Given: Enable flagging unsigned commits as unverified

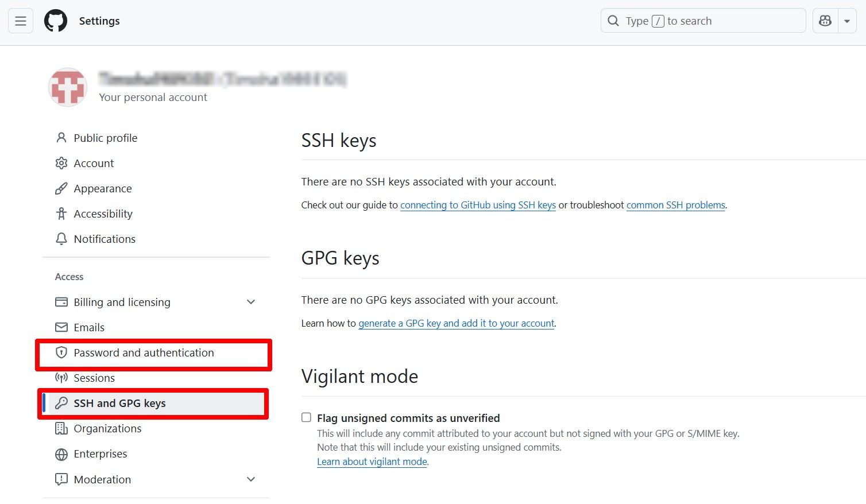Looking at the screenshot, I should (306, 417).
